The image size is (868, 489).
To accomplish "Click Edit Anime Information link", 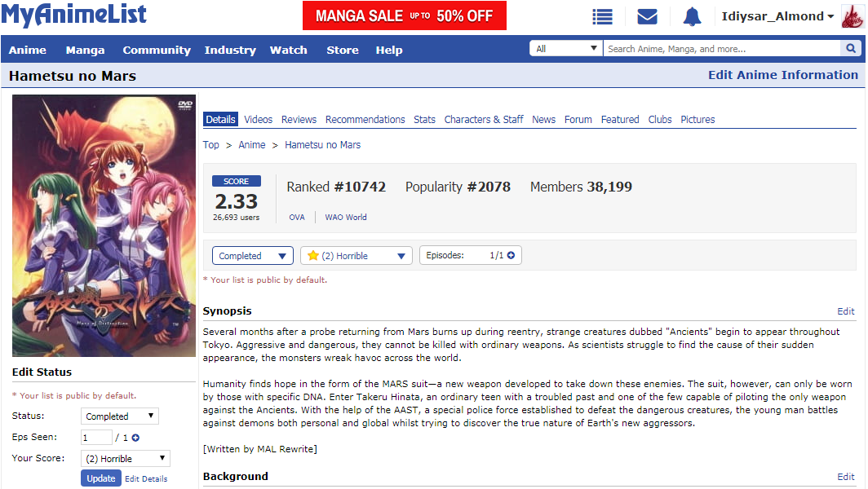I will 782,75.
